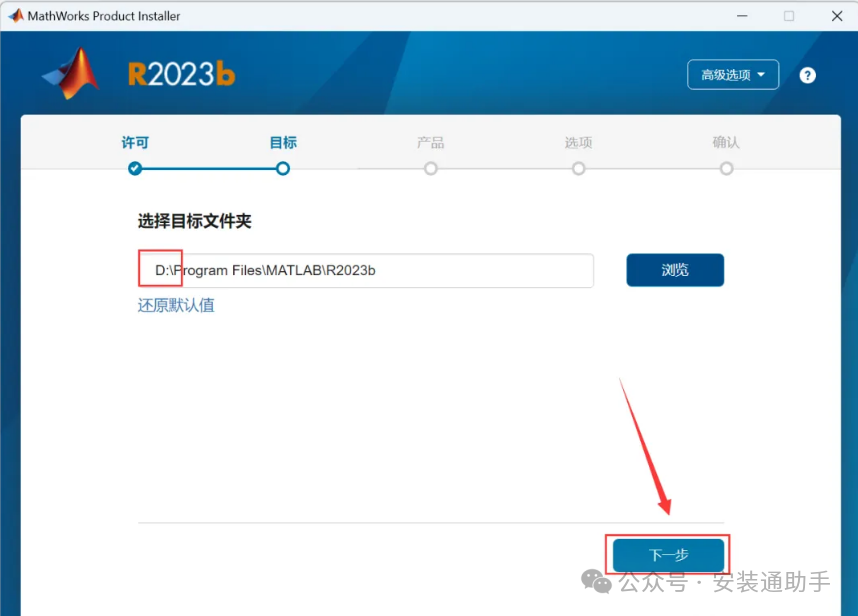
Task: Click the current 目标 step circle
Action: (283, 168)
